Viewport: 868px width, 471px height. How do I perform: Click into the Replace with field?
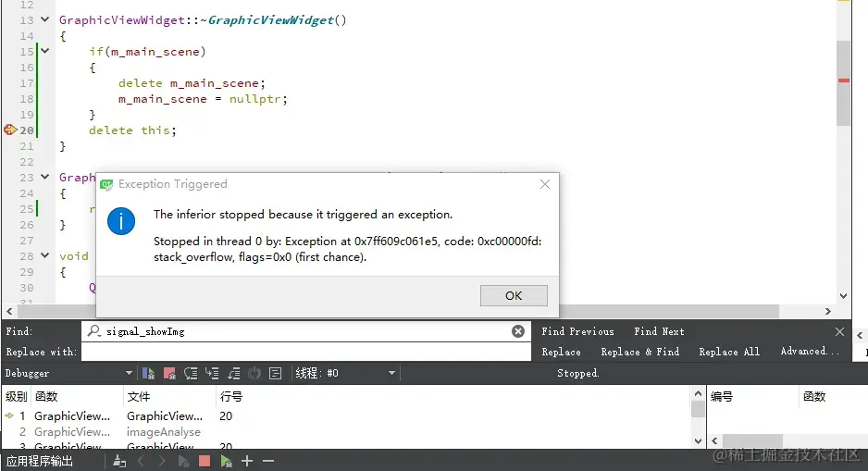click(x=305, y=352)
